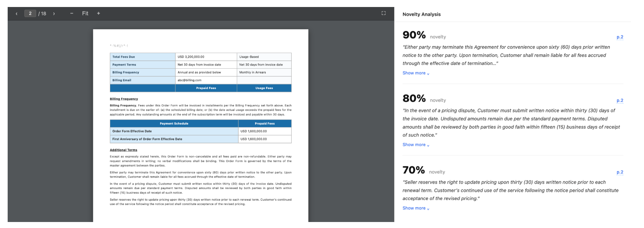Advance to the next PDF page
Screen dimensions: 644x228
point(54,14)
